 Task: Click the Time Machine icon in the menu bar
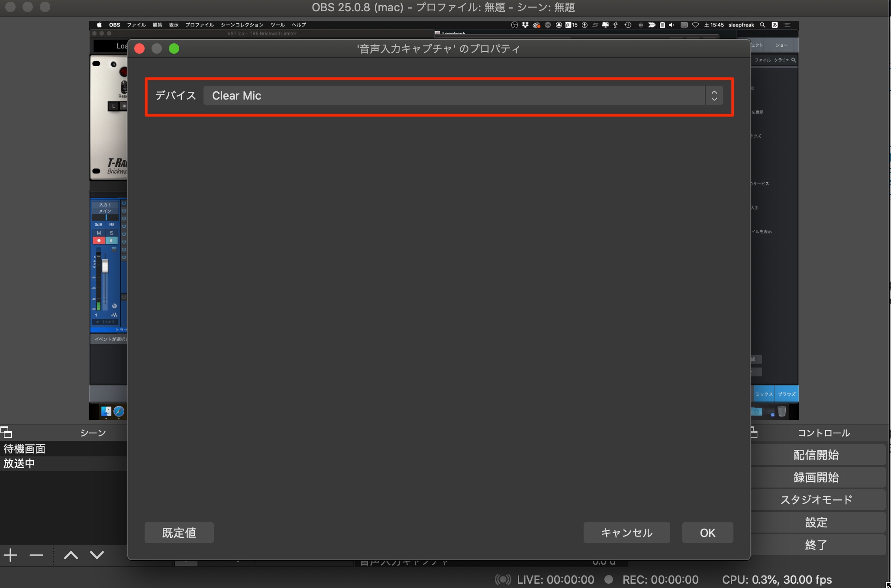pyautogui.click(x=628, y=25)
